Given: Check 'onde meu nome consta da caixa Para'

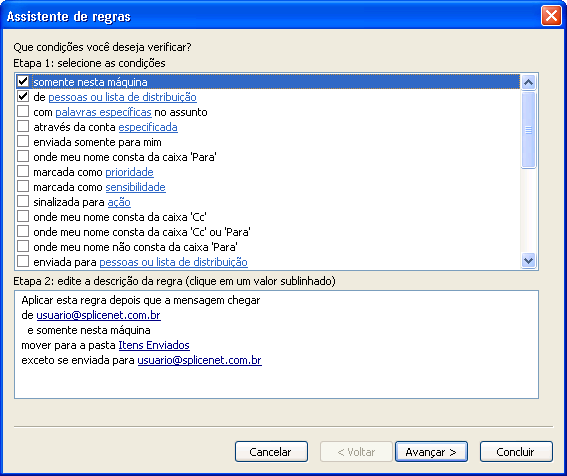Looking at the screenshot, I should (23, 157).
